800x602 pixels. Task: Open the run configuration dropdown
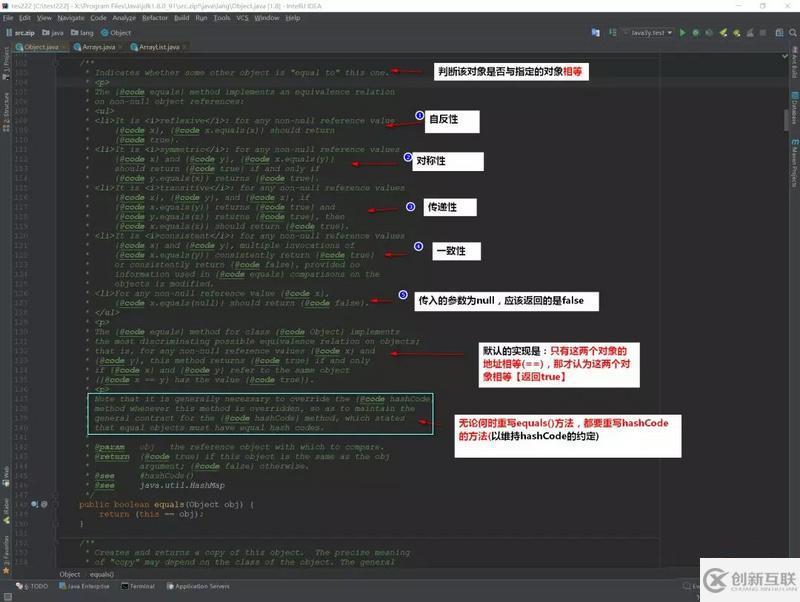point(648,33)
